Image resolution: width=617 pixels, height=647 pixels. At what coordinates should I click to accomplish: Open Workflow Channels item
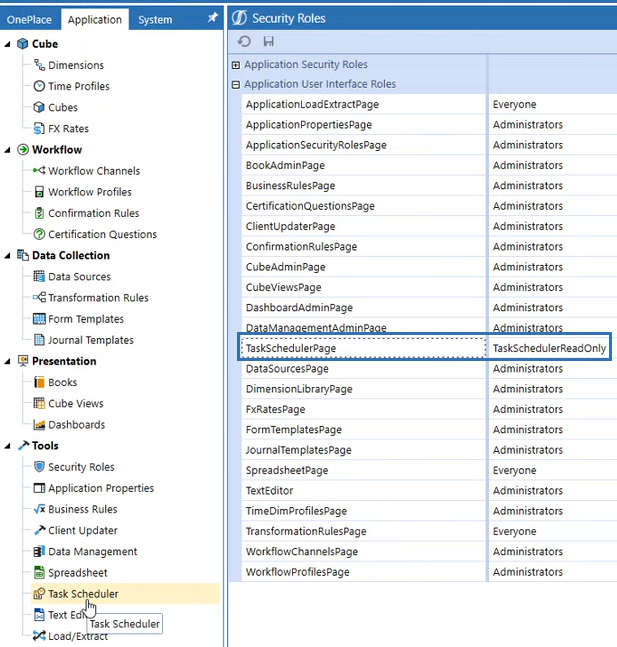click(93, 171)
